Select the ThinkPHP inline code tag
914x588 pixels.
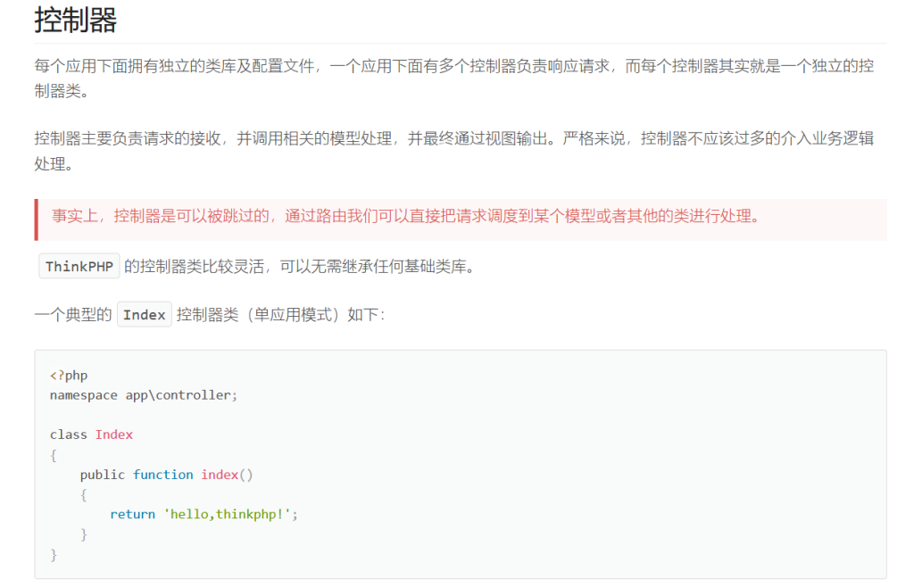pyautogui.click(x=80, y=266)
